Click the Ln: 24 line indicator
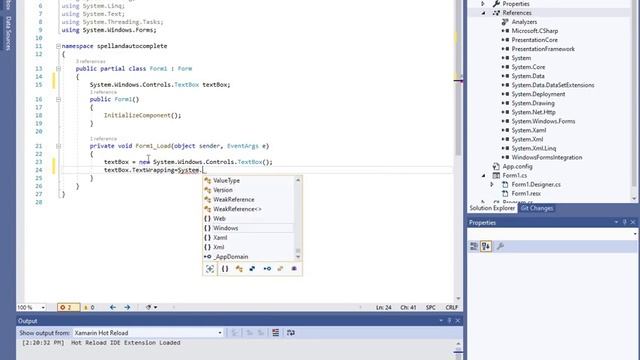Screen dimensions: 640x360 (x=383, y=307)
